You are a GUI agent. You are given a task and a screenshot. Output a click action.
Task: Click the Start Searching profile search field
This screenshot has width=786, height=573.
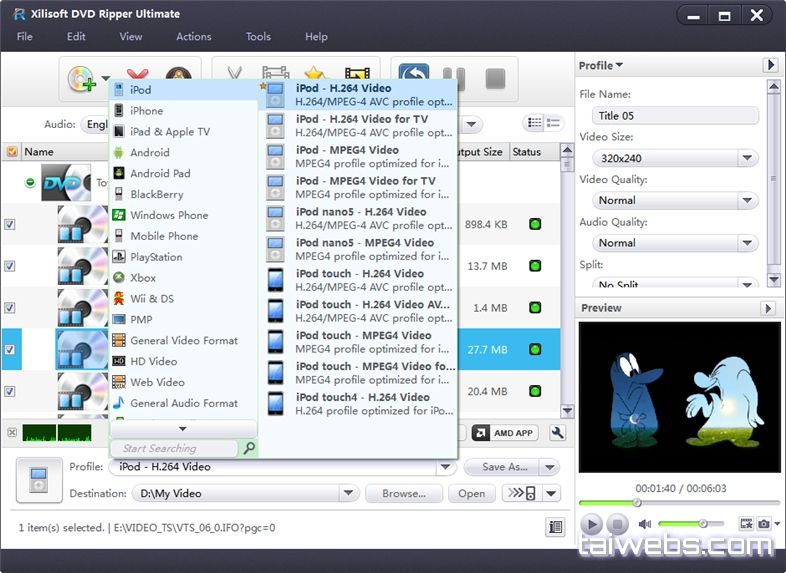point(175,449)
